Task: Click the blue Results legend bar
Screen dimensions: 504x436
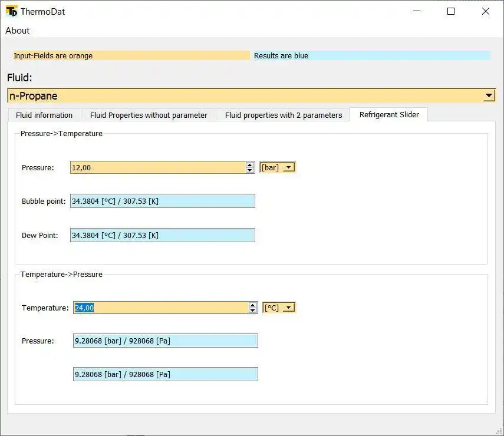Action: point(371,55)
